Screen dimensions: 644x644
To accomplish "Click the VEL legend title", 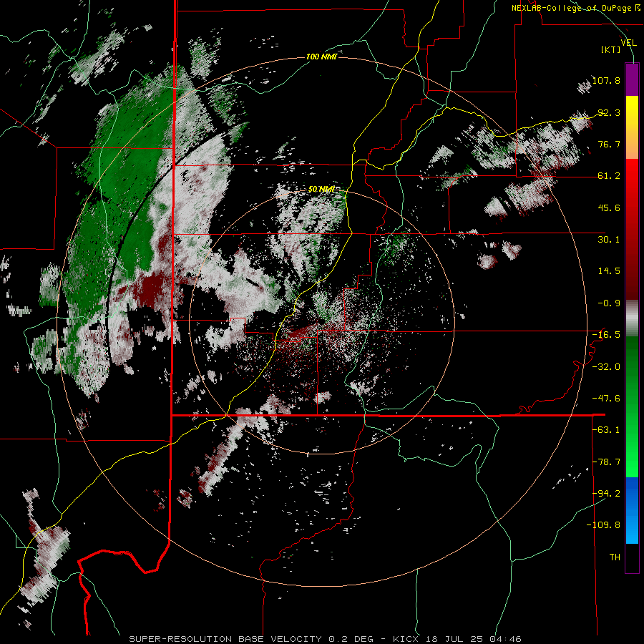I will (628, 42).
